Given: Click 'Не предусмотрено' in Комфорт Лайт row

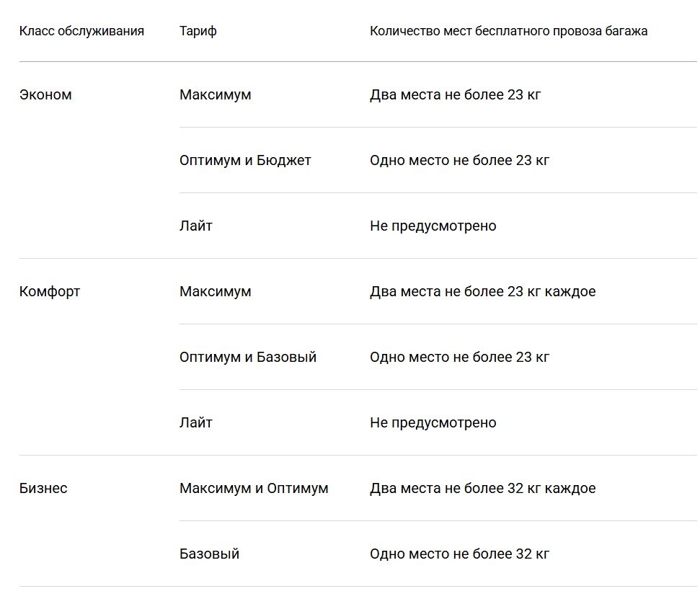Looking at the screenshot, I should pos(433,422).
